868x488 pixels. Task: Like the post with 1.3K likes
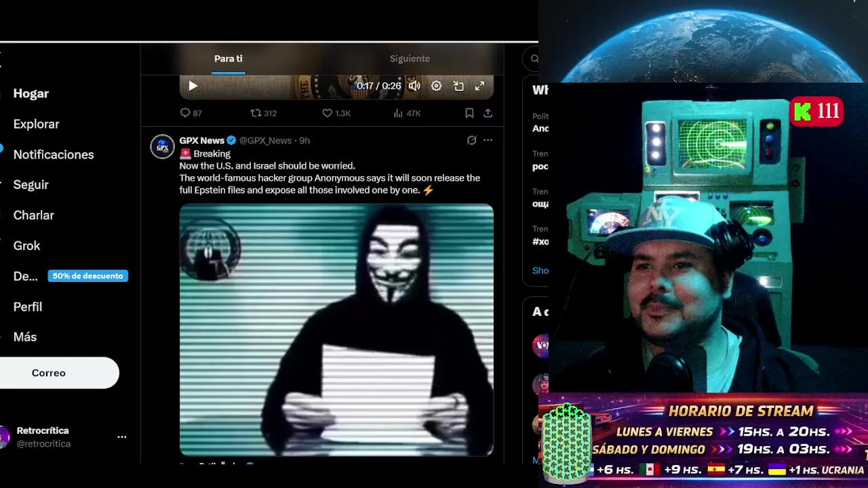coord(336,113)
